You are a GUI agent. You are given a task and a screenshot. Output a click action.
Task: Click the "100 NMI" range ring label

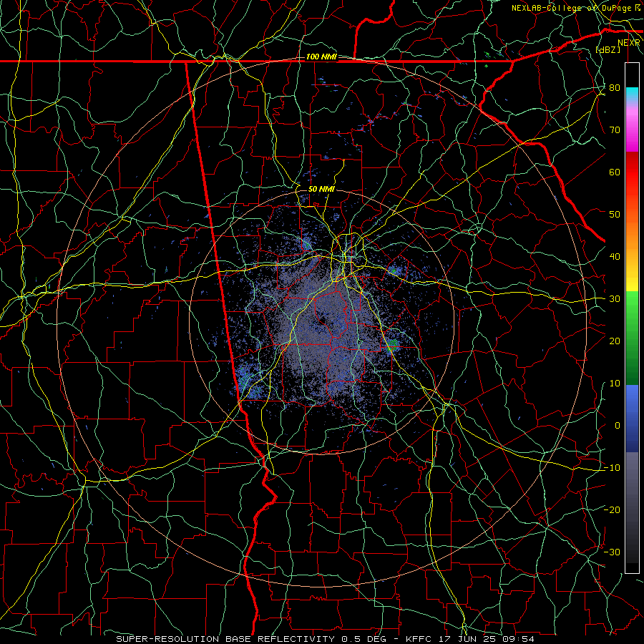(x=321, y=57)
